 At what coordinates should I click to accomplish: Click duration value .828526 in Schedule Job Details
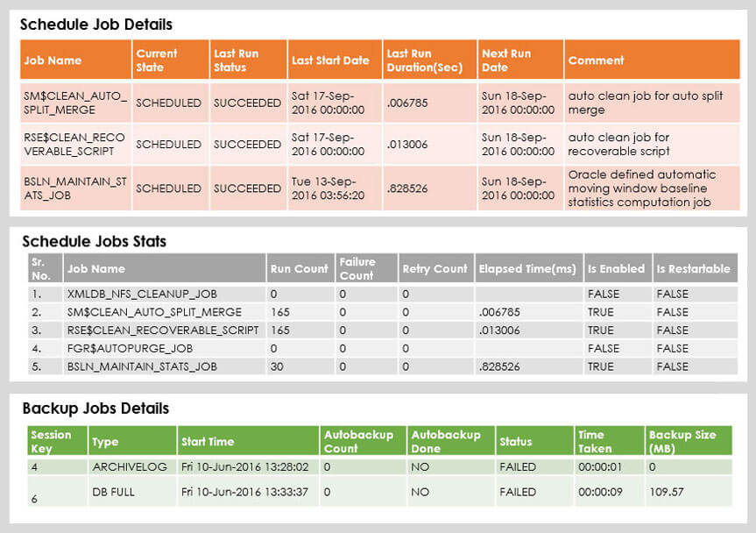(x=407, y=188)
